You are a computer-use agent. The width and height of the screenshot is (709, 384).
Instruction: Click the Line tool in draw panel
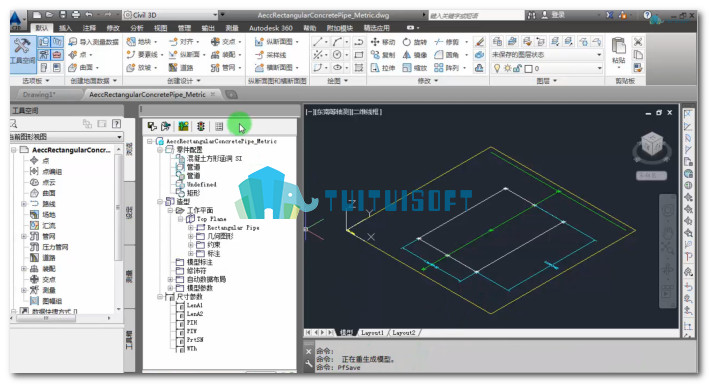coord(317,42)
